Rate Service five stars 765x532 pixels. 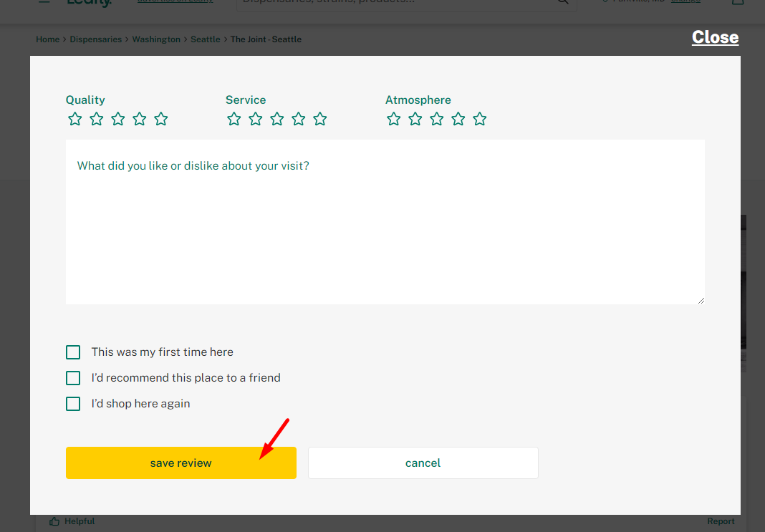tap(320, 119)
